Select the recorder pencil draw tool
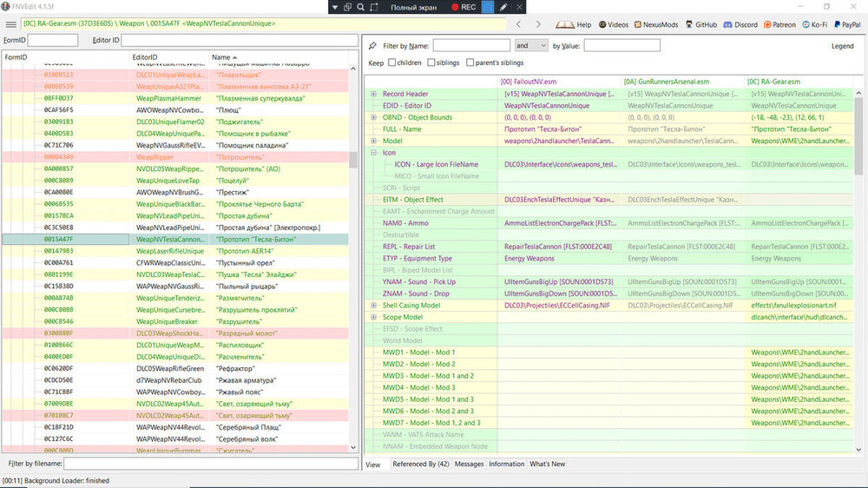868x488 pixels. tap(503, 7)
